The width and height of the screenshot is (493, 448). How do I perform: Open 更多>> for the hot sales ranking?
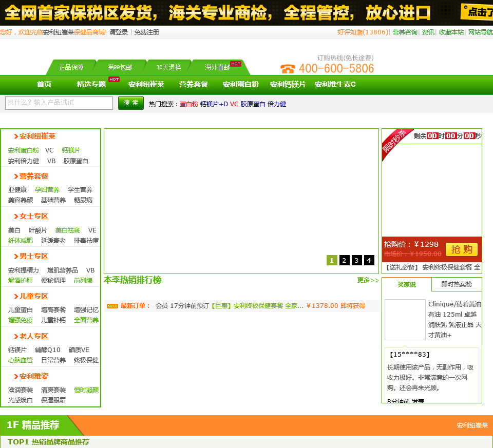pyautogui.click(x=368, y=280)
